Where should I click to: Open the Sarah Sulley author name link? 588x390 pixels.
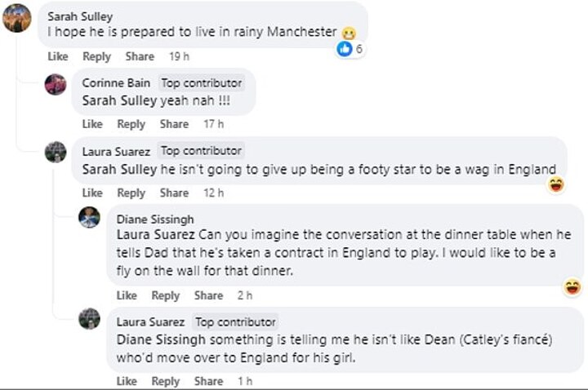pos(80,16)
